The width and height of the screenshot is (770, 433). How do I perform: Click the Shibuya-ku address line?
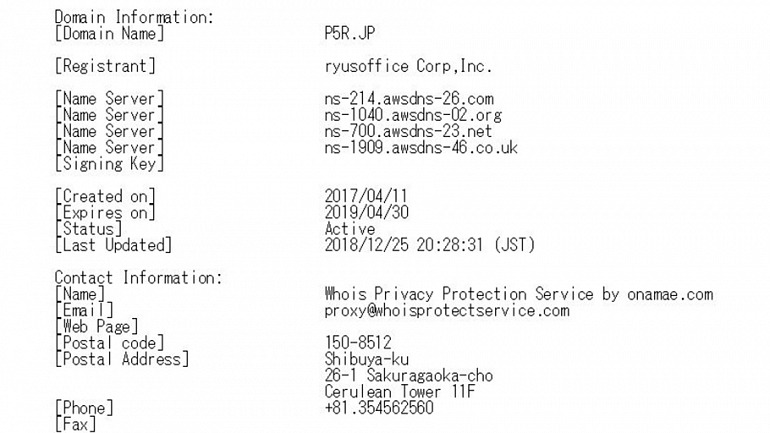366,359
